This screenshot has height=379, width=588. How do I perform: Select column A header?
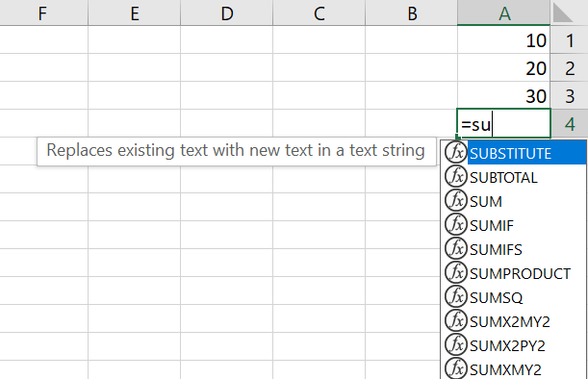pos(504,13)
